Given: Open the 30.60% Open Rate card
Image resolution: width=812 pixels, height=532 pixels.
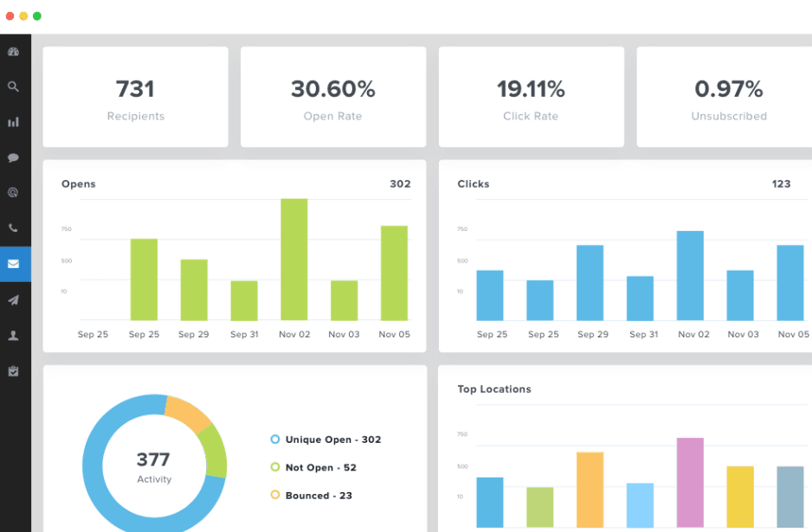Looking at the screenshot, I should click(x=333, y=97).
